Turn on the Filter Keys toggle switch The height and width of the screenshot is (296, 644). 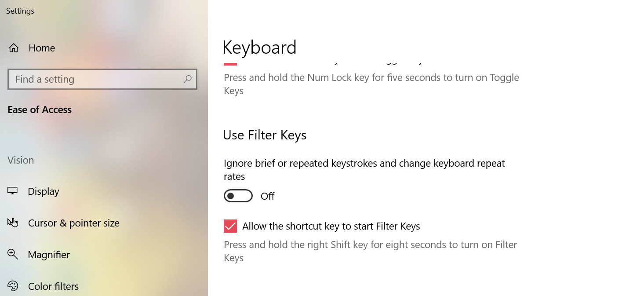pyautogui.click(x=238, y=196)
